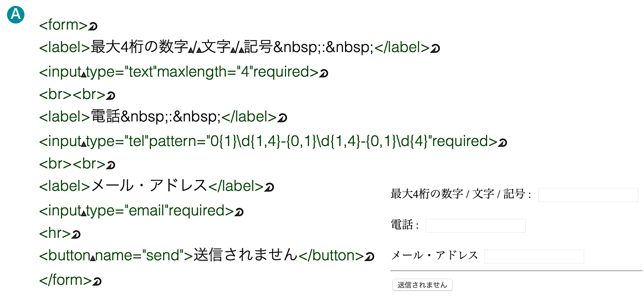Click the teal circled A badge

tap(16, 15)
